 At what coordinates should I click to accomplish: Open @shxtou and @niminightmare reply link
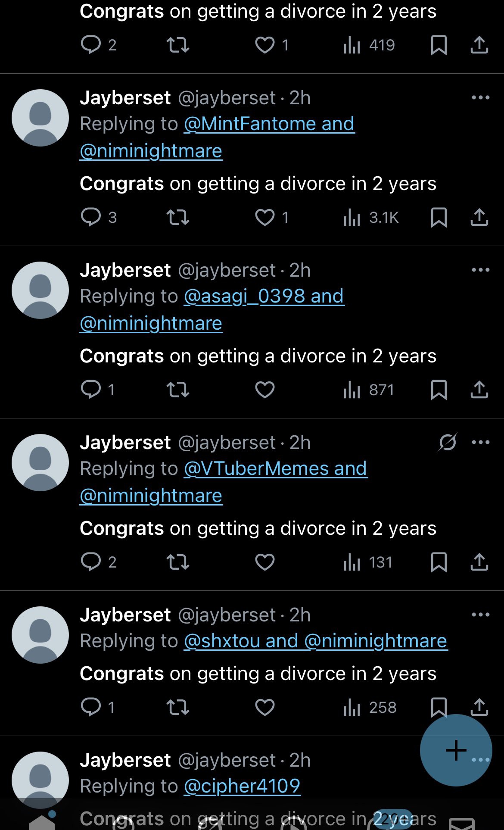pos(316,641)
